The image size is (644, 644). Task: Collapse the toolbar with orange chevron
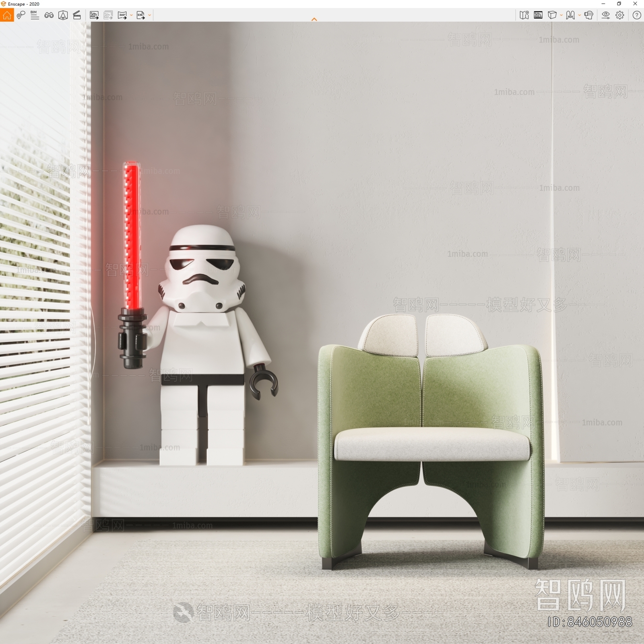pos(314,19)
